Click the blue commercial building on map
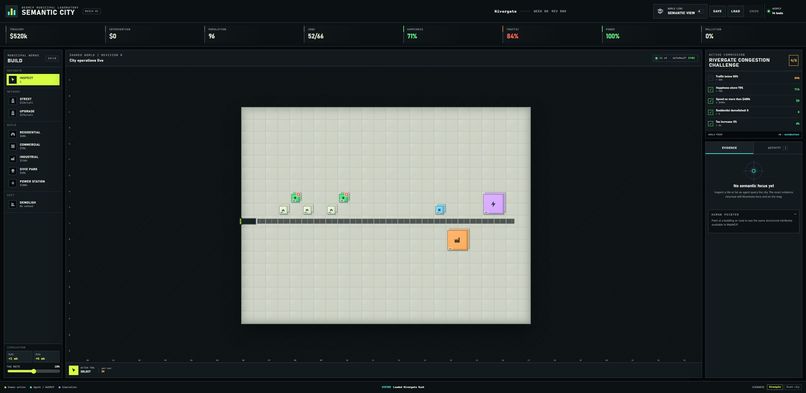The width and height of the screenshot is (806, 393). (439, 210)
